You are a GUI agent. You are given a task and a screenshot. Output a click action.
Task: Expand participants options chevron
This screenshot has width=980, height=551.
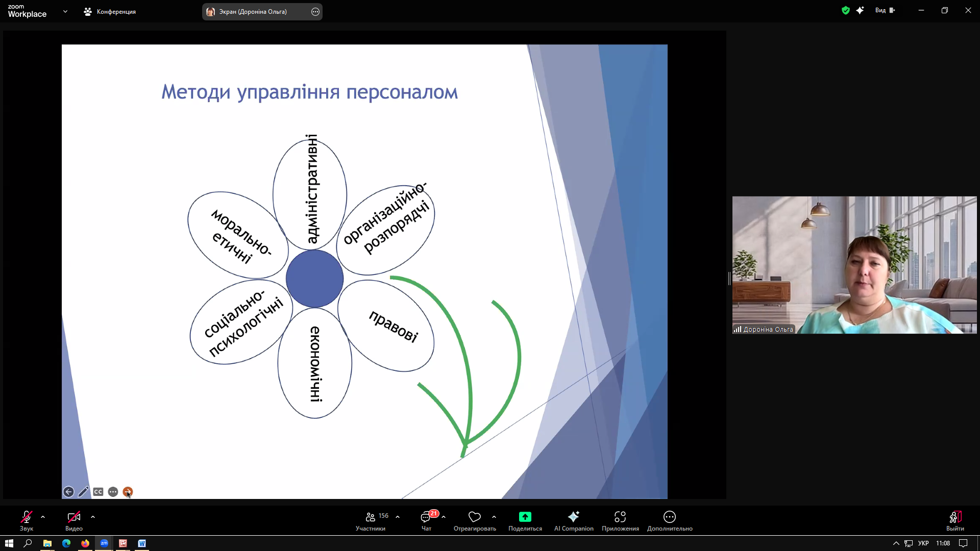[398, 517]
